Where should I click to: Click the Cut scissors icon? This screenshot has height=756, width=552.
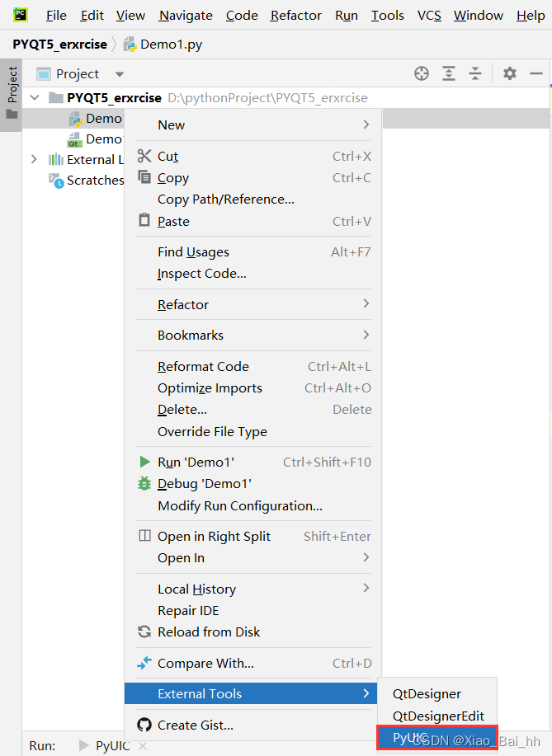pyautogui.click(x=144, y=156)
